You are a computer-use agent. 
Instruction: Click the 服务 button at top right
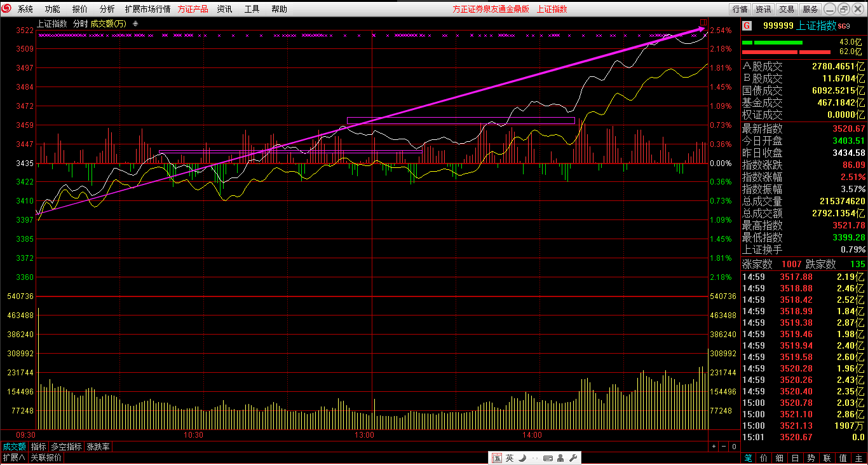(810, 9)
